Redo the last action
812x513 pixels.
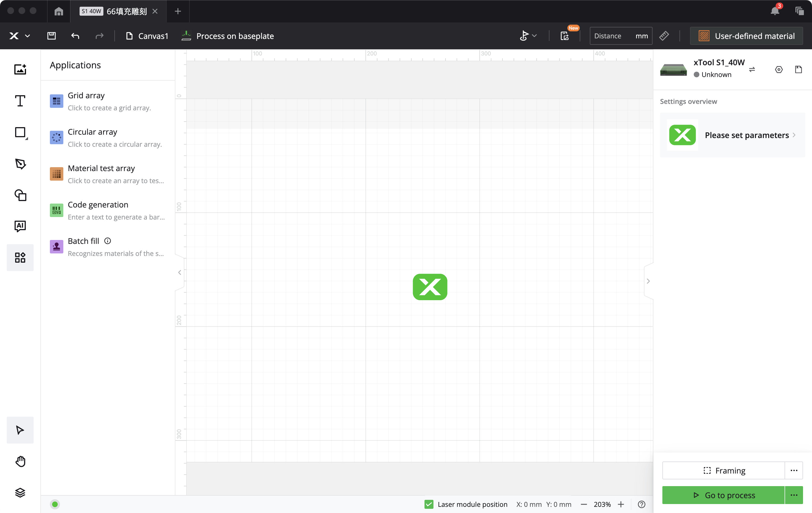99,36
